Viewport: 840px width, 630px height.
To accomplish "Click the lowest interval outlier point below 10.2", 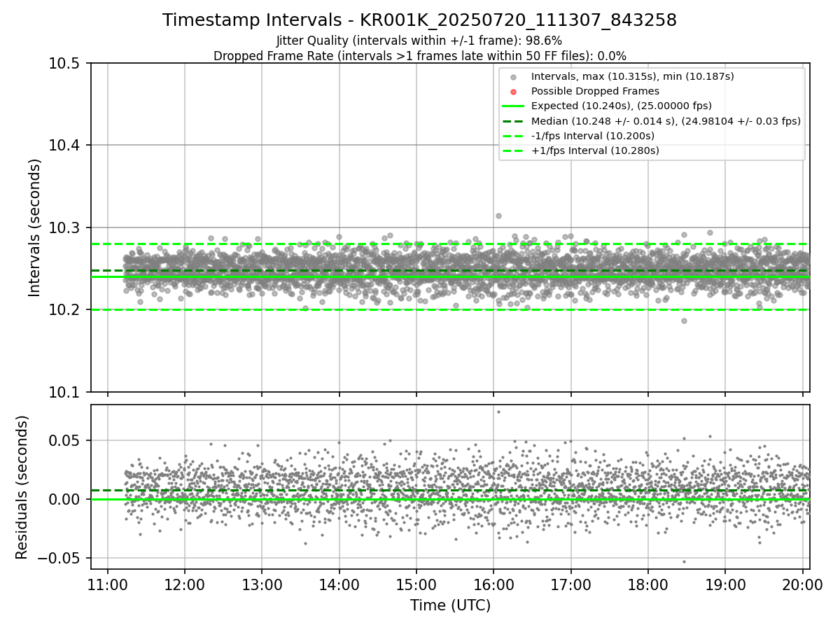I will tap(684, 321).
